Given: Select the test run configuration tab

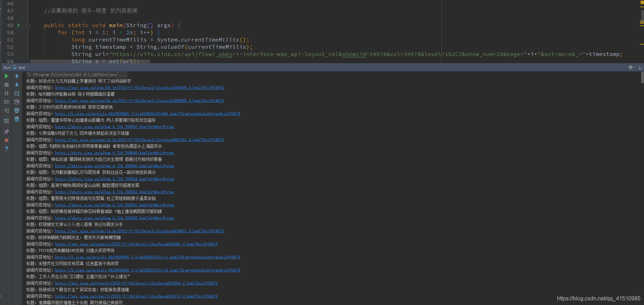Looking at the screenshot, I should (x=19, y=68).
